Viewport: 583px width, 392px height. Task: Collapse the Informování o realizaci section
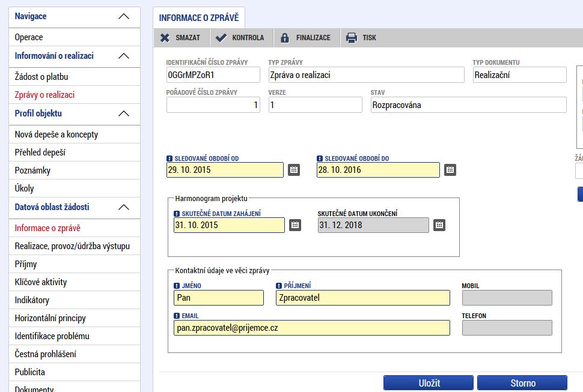tap(124, 56)
